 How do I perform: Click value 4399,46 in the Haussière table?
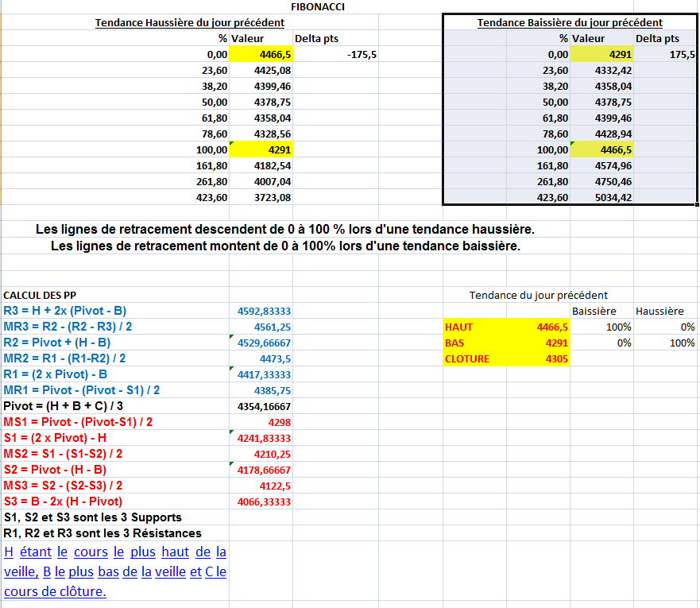pyautogui.click(x=273, y=86)
